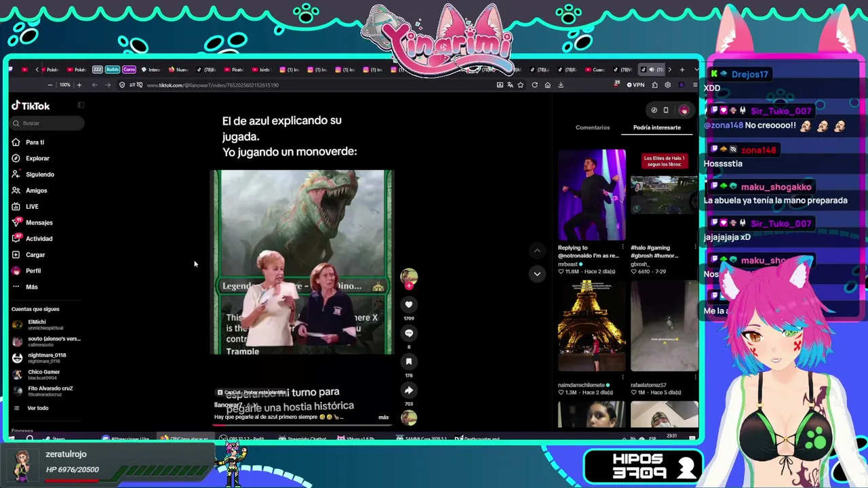868x488 pixels.
Task: Open options for naimdarrechilemete video
Action: (623, 378)
